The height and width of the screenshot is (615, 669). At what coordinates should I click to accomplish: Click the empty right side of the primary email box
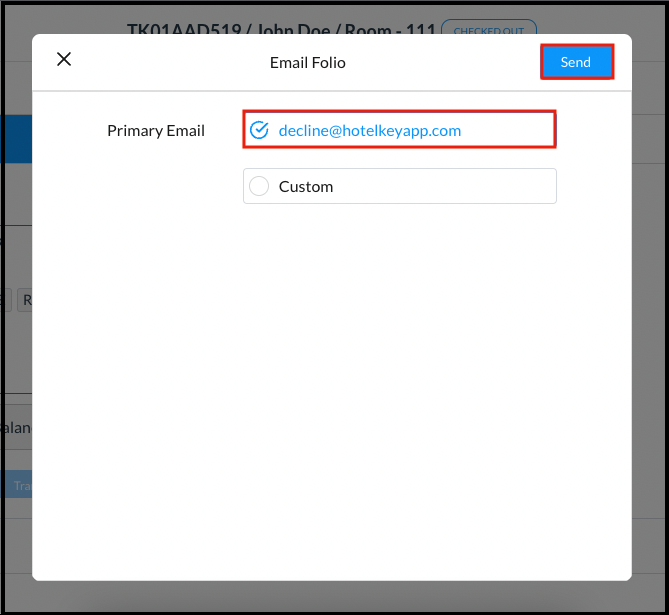coord(510,131)
